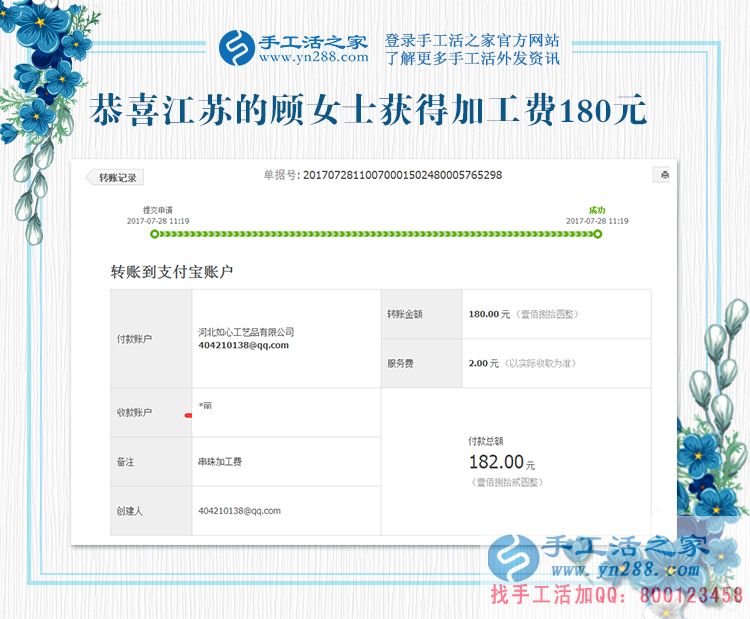Screen dimensions: 750x619
Task: Click the 成功 progress end marker
Action: pos(597,234)
